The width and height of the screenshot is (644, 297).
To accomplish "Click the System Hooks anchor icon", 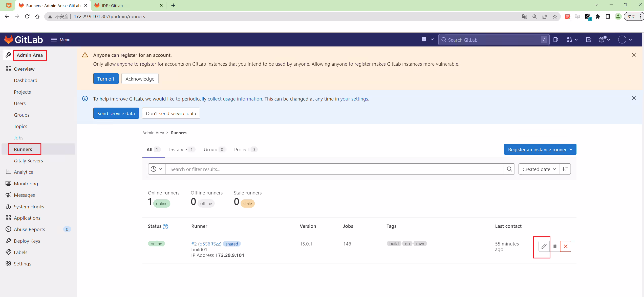I will 8,206.
